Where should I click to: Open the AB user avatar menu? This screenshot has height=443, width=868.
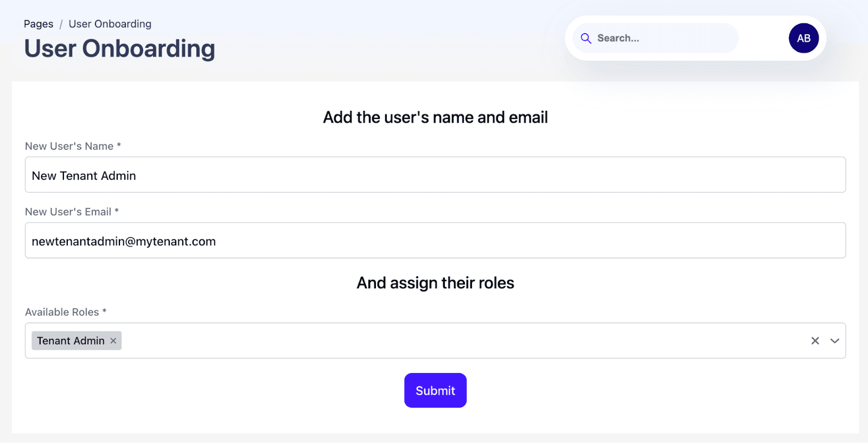803,38
